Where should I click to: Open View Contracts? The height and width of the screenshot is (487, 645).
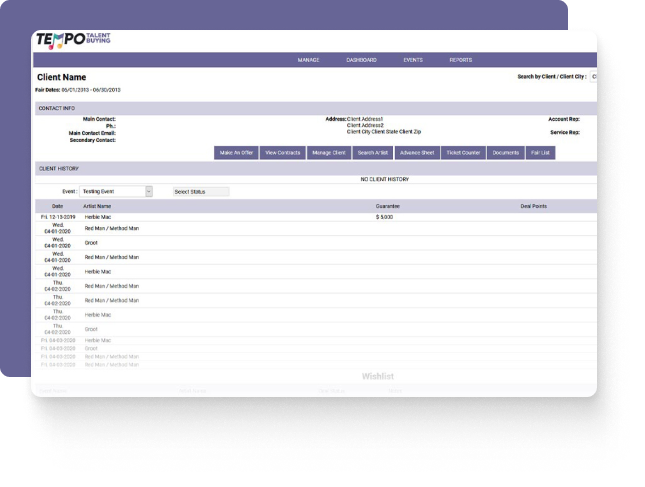(283, 153)
